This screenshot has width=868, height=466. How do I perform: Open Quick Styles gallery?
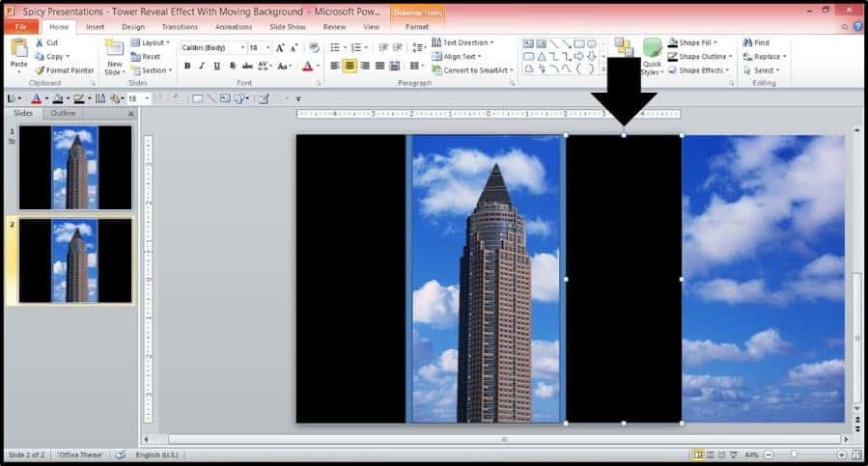point(652,57)
